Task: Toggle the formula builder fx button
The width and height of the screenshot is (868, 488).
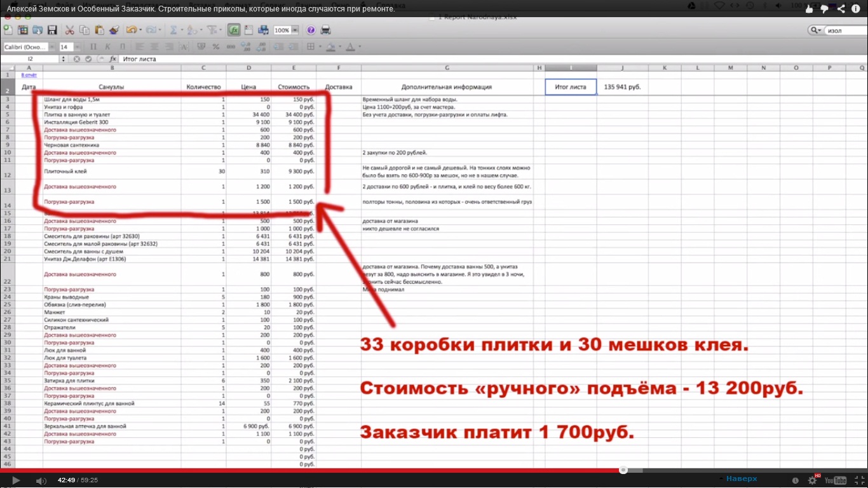Action: pos(234,30)
